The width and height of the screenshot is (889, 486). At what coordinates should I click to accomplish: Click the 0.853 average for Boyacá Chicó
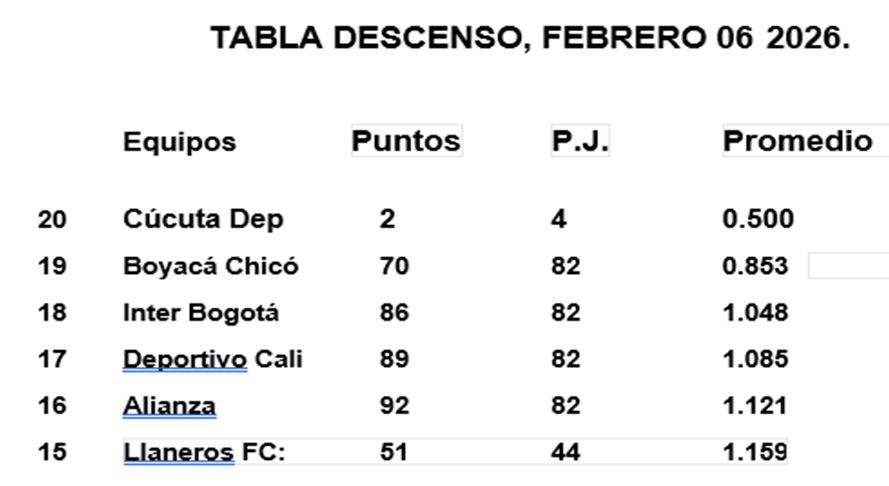pyautogui.click(x=755, y=266)
